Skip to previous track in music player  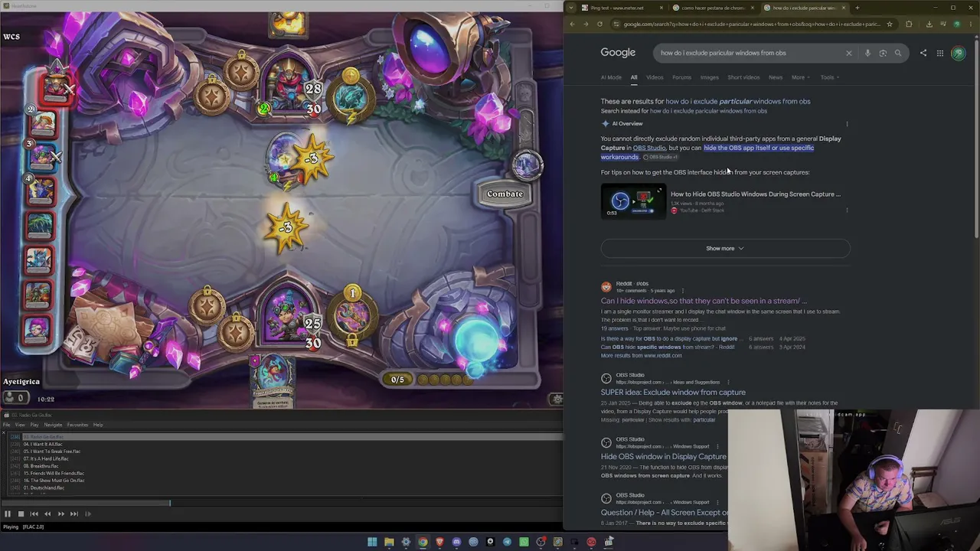(34, 514)
